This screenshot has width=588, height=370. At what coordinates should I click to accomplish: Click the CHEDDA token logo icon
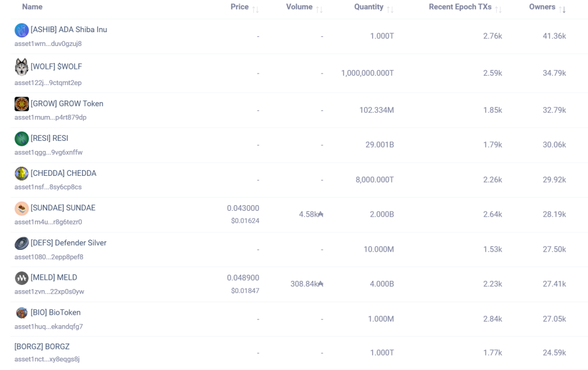[x=22, y=174]
